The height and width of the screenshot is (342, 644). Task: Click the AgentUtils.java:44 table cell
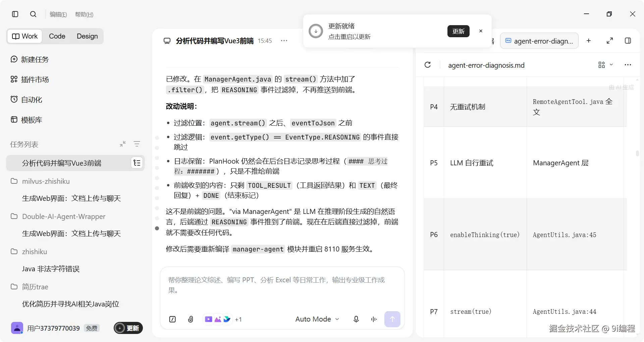tap(565, 311)
